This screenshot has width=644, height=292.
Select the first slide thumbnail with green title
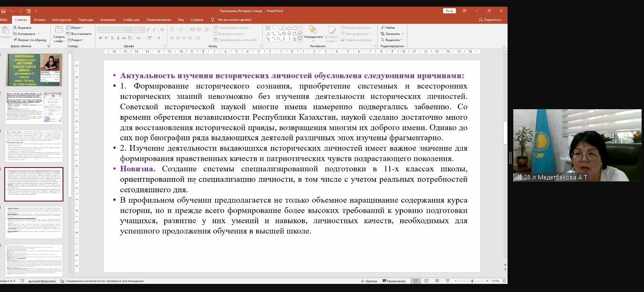coord(34,70)
